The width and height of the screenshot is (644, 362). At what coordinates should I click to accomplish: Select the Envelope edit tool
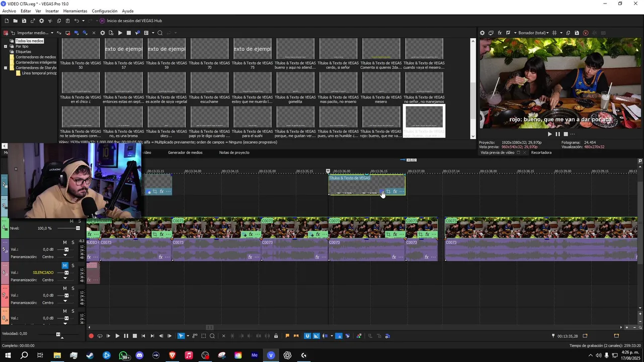pos(195,336)
